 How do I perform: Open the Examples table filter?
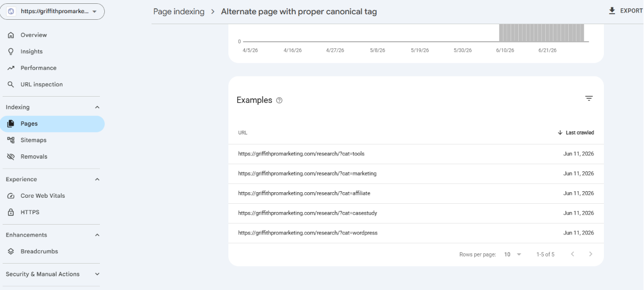click(589, 98)
